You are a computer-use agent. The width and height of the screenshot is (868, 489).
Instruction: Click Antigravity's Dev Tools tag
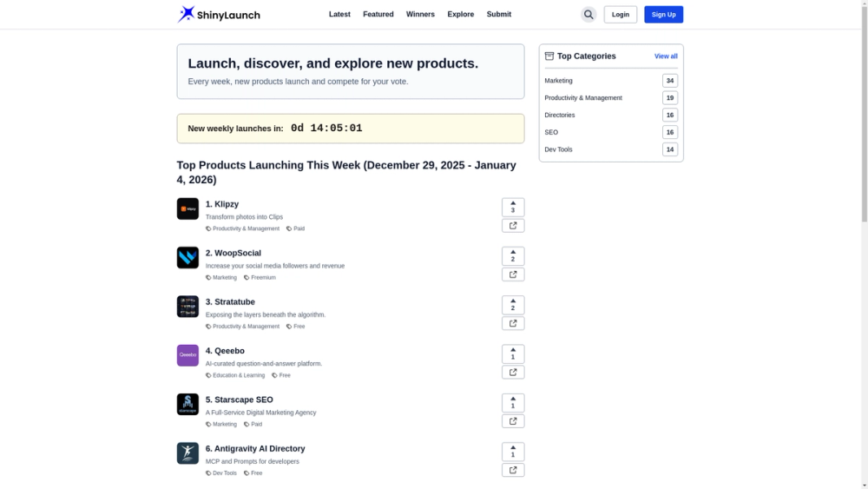[x=220, y=473]
